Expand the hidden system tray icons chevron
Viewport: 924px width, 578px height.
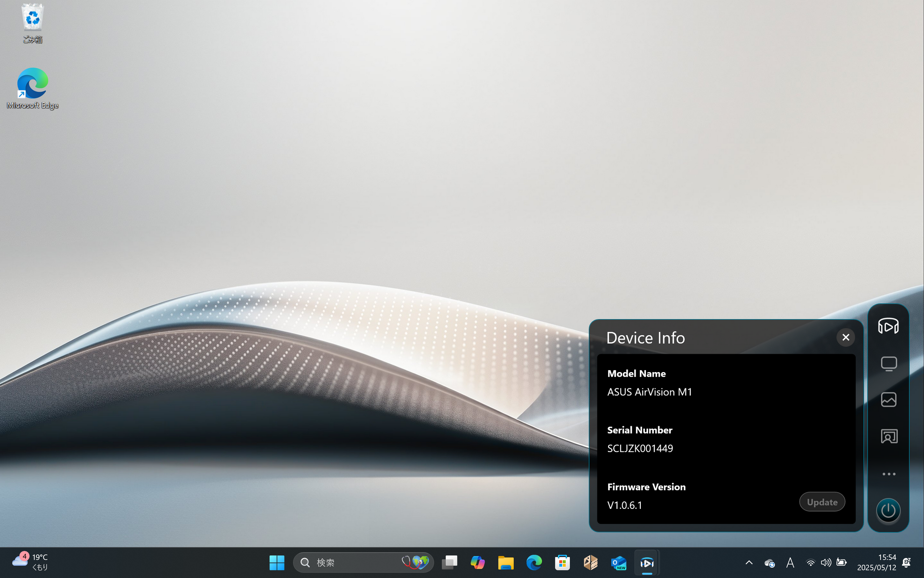tap(749, 563)
